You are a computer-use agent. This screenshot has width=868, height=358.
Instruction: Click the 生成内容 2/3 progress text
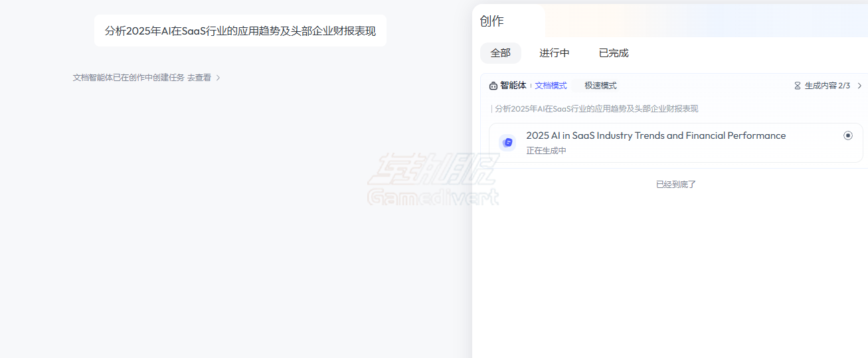[827, 86]
